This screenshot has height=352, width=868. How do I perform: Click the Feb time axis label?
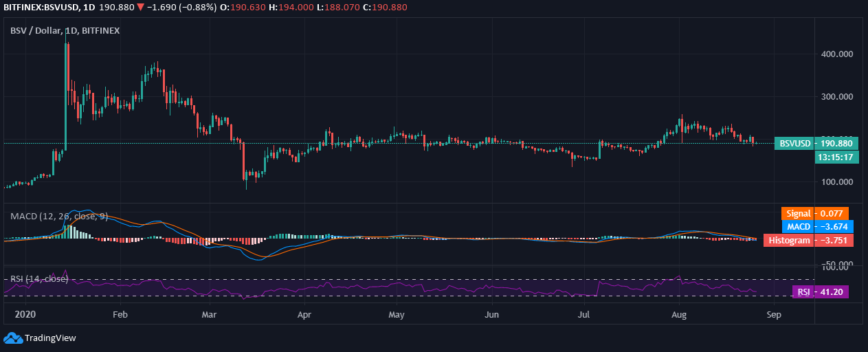tap(120, 316)
